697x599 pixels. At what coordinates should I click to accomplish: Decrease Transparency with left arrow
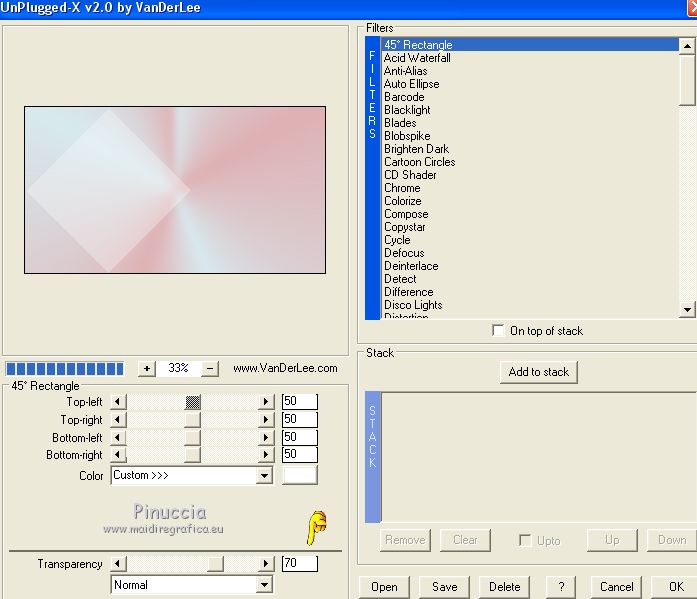click(118, 564)
